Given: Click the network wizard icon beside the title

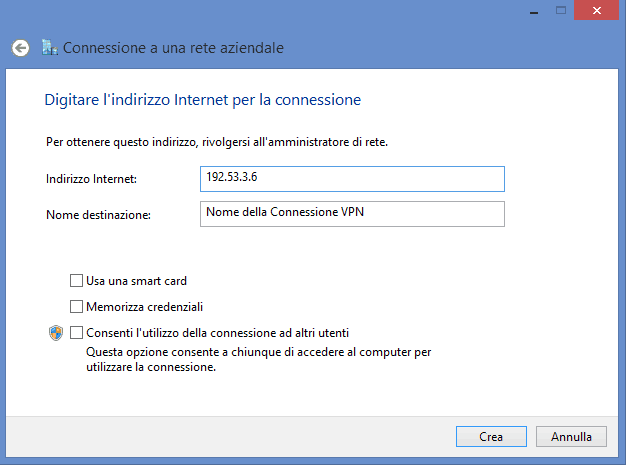Looking at the screenshot, I should [x=50, y=47].
